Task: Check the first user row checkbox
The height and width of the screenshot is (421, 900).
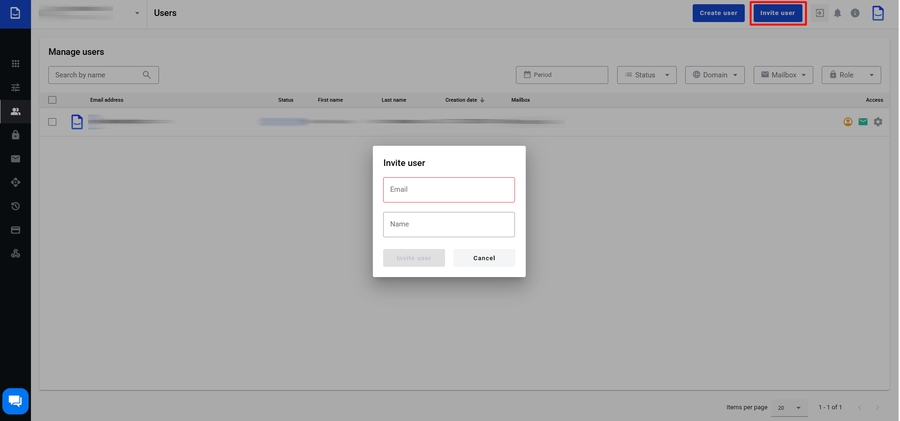Action: (53, 122)
